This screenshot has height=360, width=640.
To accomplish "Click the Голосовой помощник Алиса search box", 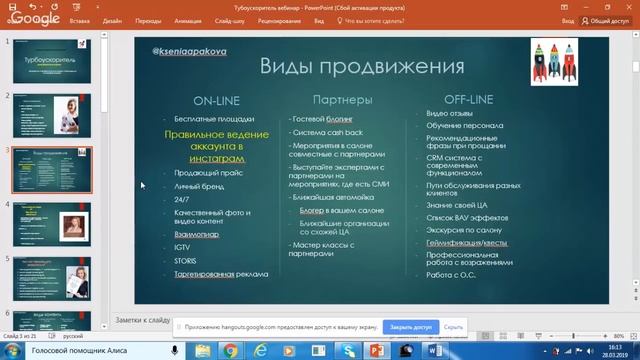I will coord(105,351).
